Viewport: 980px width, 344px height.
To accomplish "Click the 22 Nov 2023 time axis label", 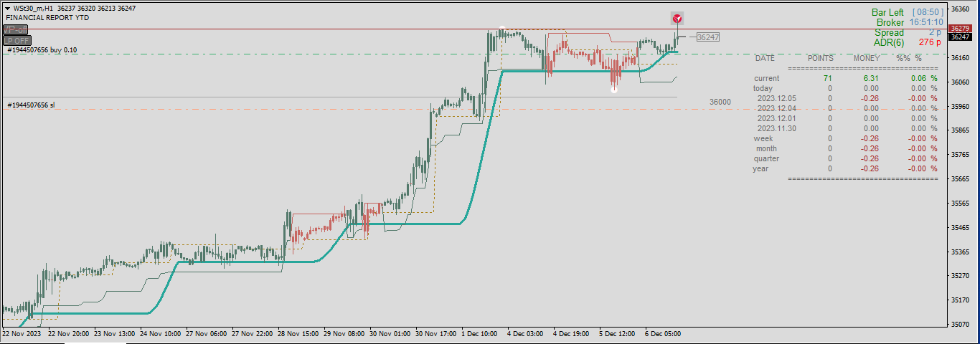I will pyautogui.click(x=20, y=334).
